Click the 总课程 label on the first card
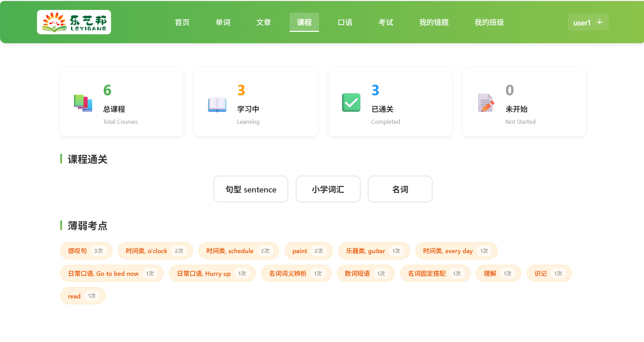The width and height of the screenshot is (644, 342). point(114,109)
